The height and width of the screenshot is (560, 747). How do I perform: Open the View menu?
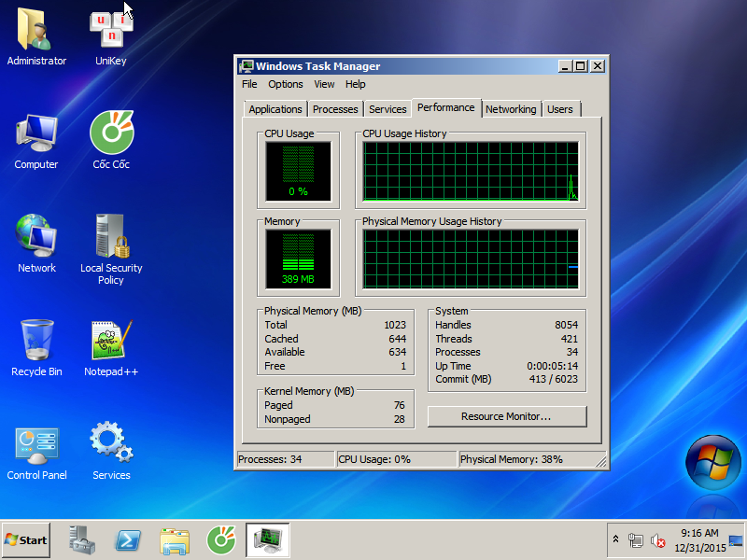click(324, 84)
